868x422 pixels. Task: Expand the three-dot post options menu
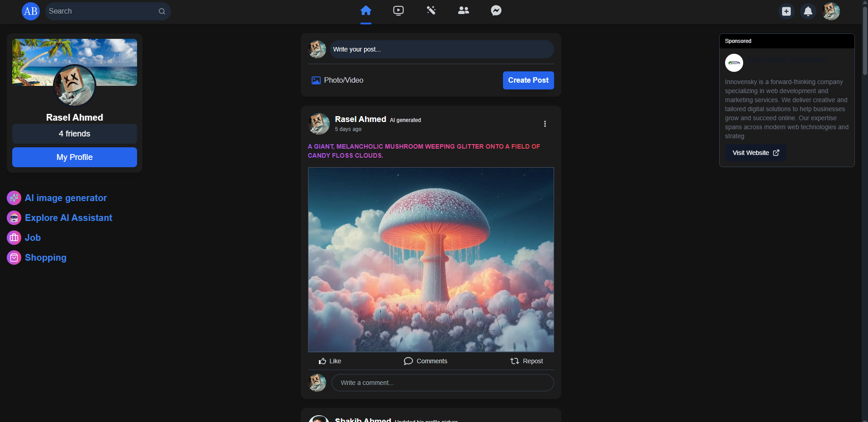point(545,123)
